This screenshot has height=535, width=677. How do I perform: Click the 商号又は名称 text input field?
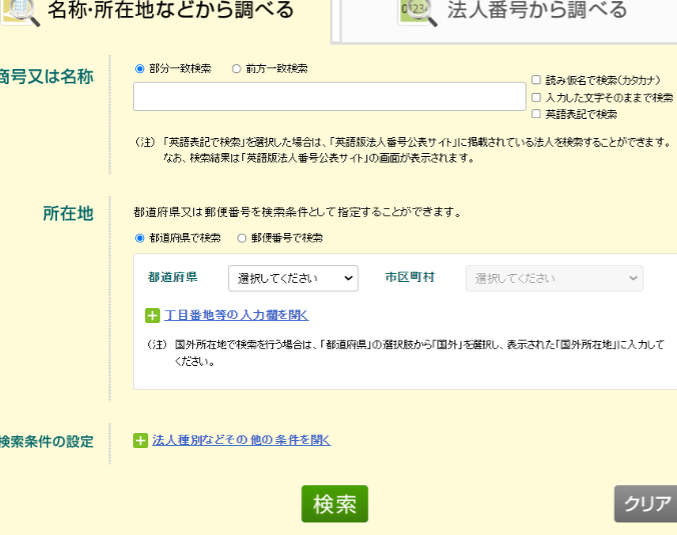(329, 96)
